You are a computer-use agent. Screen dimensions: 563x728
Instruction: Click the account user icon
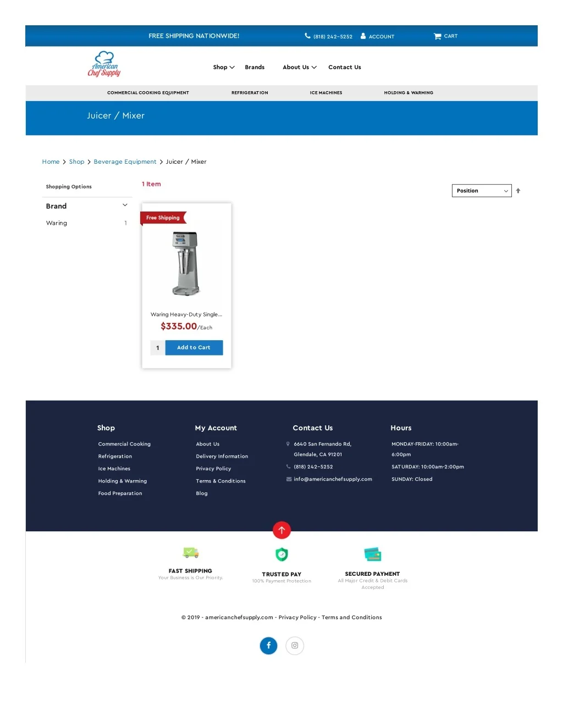click(363, 36)
